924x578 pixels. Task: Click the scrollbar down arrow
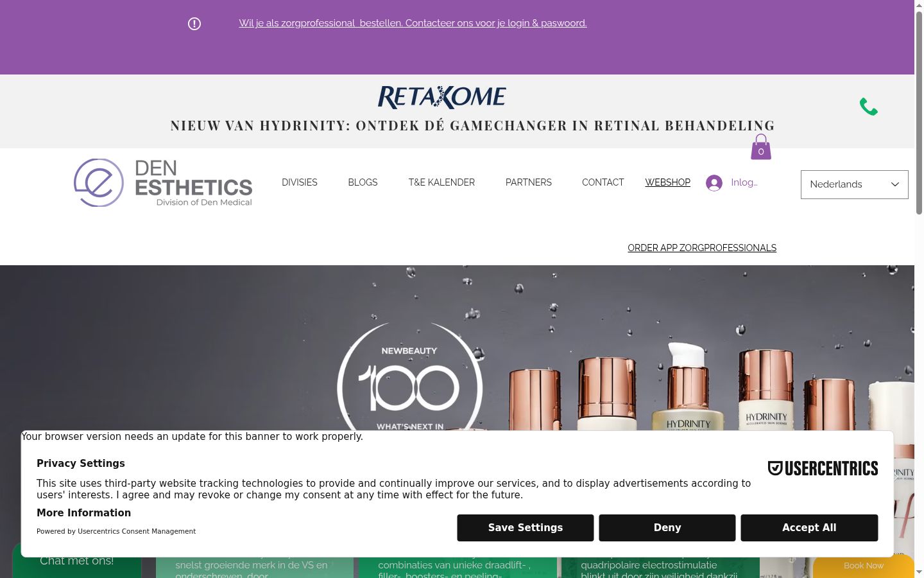(919, 572)
